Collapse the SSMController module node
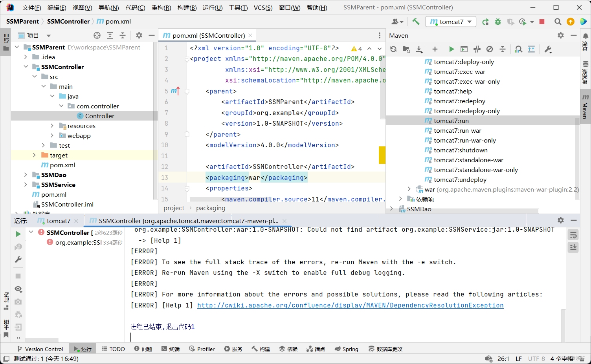Viewport: 591px width, 364px height. pyautogui.click(x=26, y=67)
